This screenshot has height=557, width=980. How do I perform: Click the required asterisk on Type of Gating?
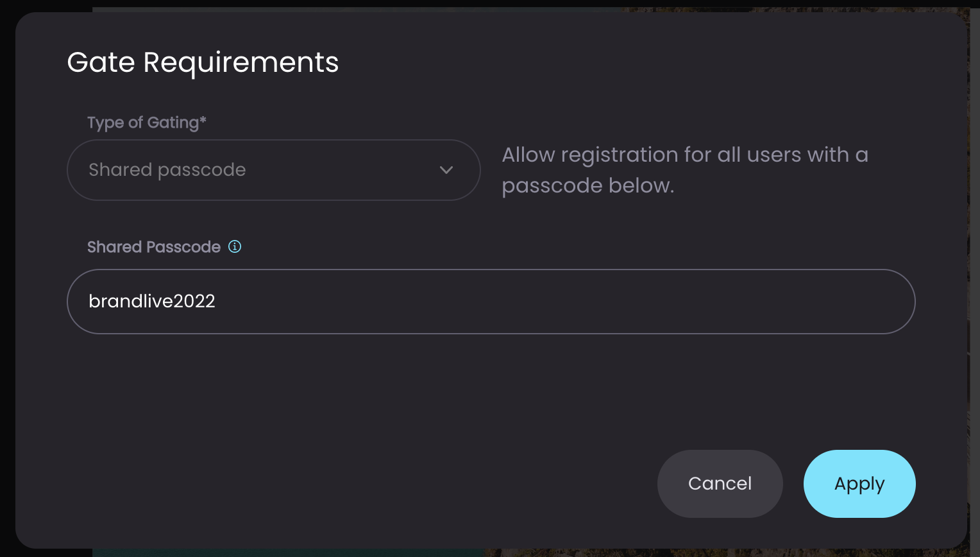coord(203,119)
